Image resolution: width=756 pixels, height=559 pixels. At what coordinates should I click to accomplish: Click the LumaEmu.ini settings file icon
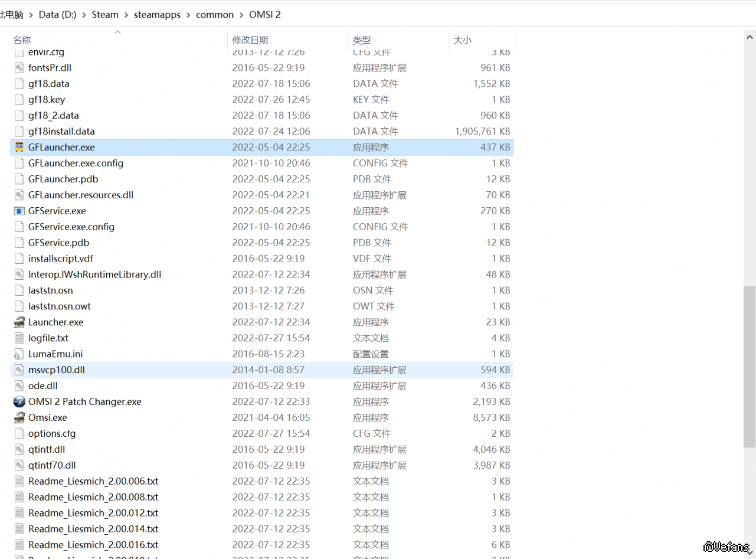(x=19, y=354)
